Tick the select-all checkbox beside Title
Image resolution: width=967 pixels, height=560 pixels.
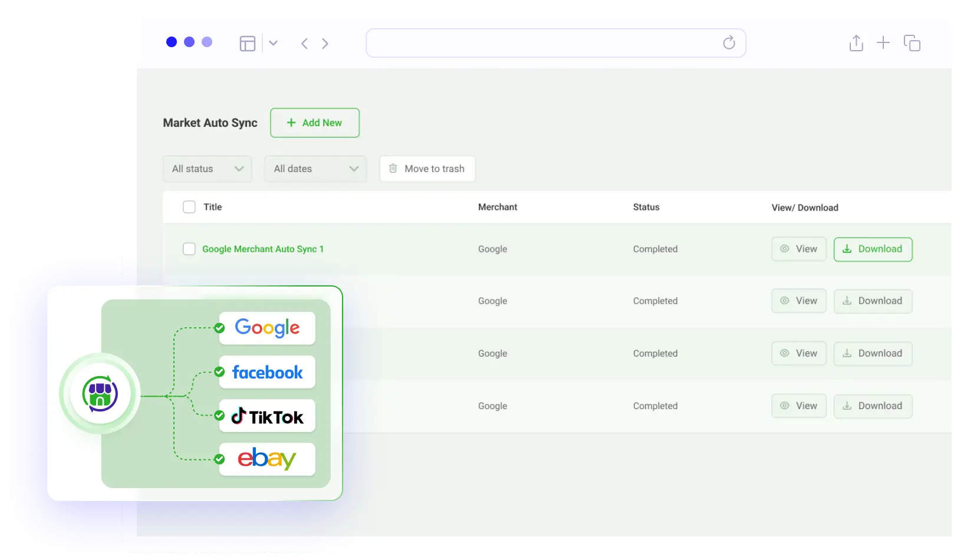coord(189,207)
